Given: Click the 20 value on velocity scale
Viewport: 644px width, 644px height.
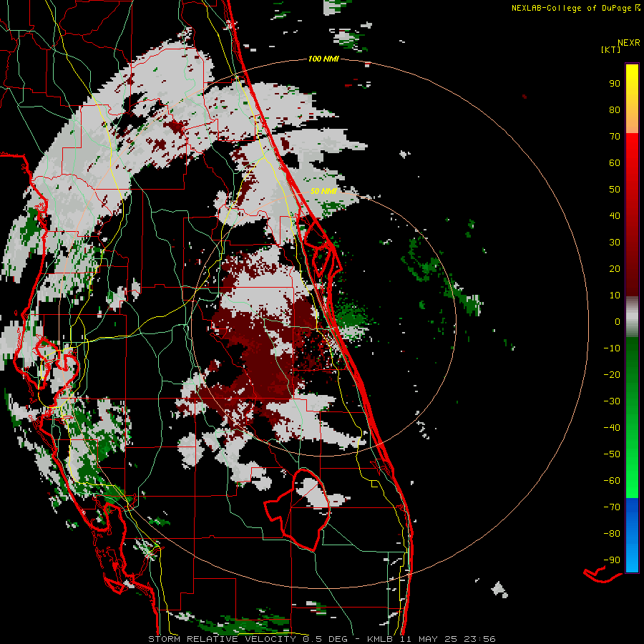Looking at the screenshot, I should pos(615,268).
